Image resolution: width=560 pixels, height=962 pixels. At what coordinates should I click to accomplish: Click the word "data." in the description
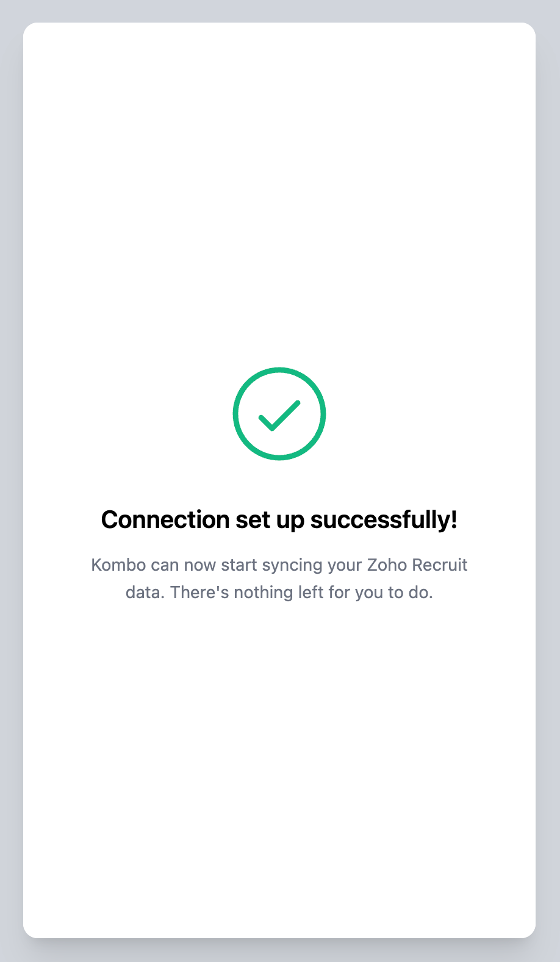145,593
